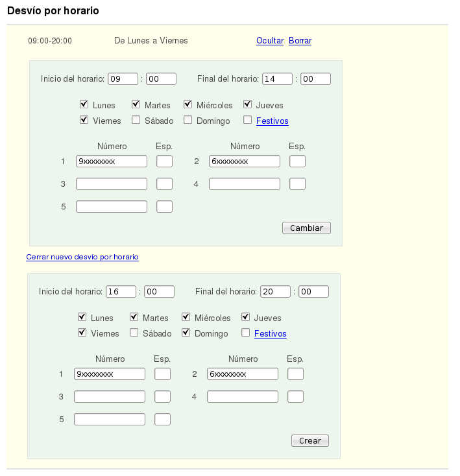Click start hour field showing 09

[123, 79]
